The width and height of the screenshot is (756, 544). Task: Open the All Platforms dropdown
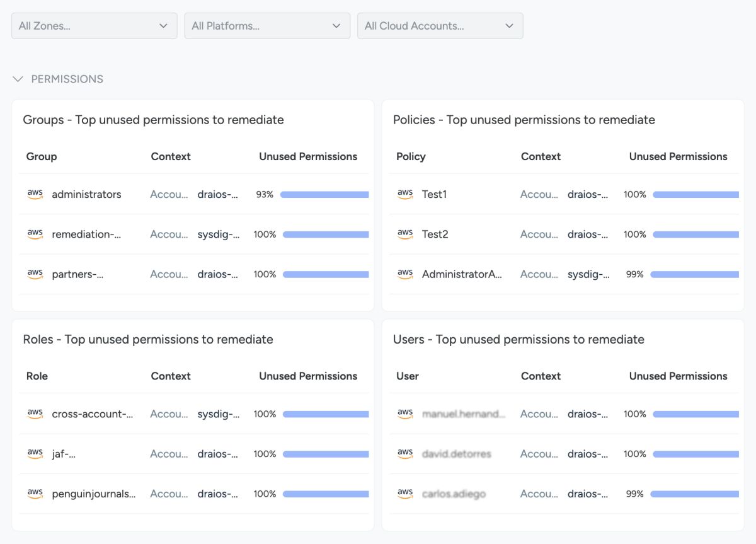(x=267, y=26)
